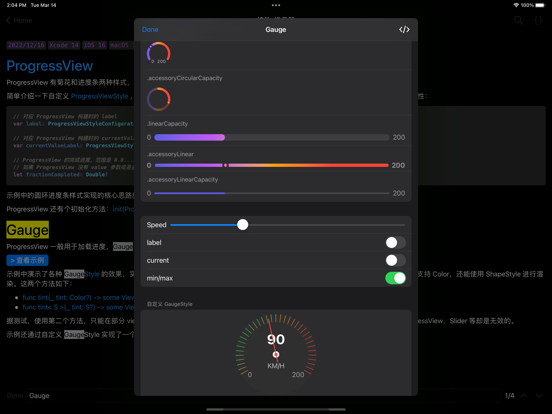The width and height of the screenshot is (552, 414).
Task: Enable the current toggle switch
Action: pyautogui.click(x=395, y=261)
